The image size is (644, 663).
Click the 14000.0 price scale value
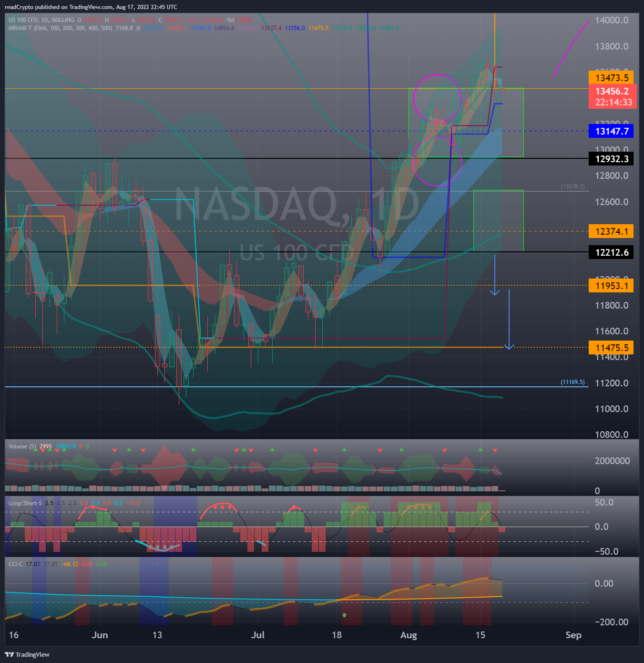[x=612, y=20]
